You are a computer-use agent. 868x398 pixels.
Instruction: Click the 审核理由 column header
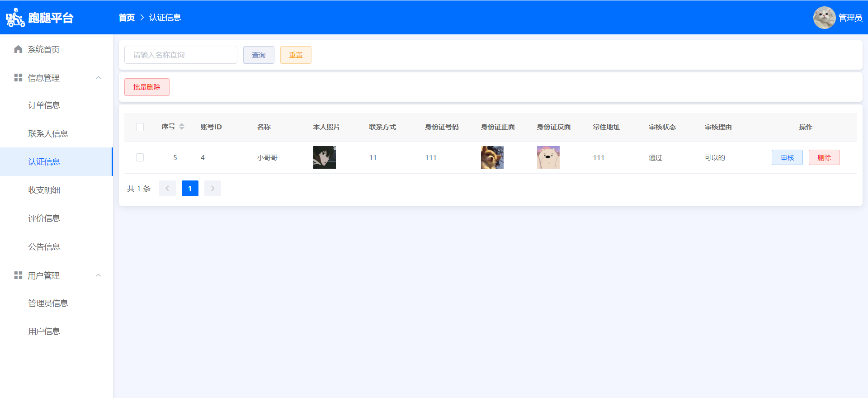point(718,127)
